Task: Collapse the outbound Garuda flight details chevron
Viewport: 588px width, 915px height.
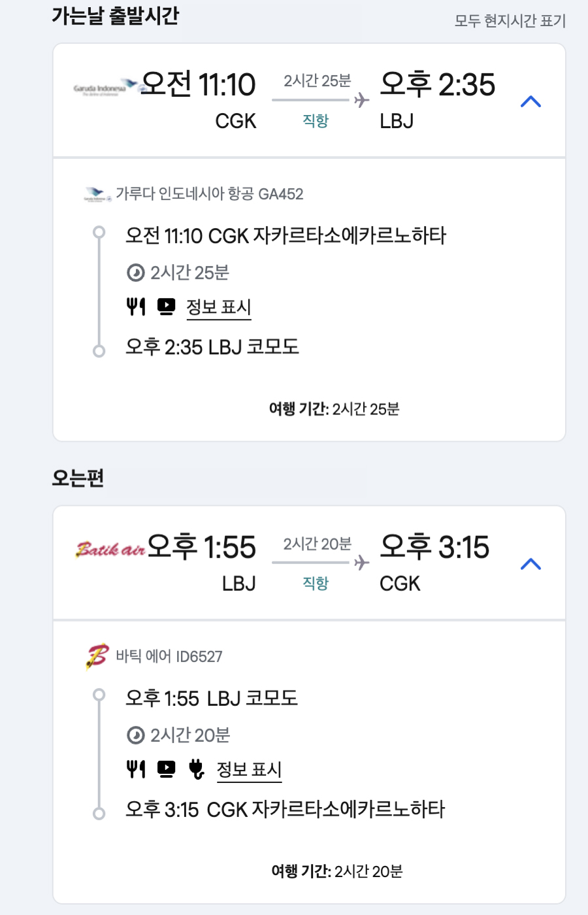Action: 531,101
